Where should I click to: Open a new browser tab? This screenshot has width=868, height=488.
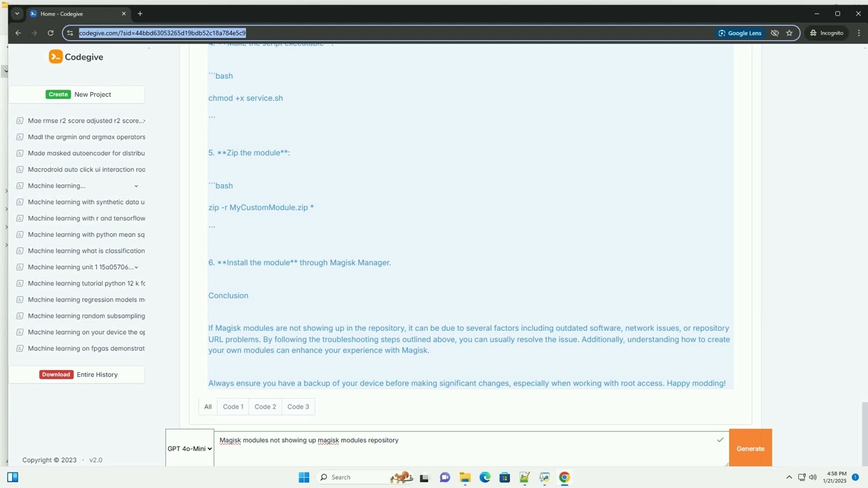click(x=140, y=14)
